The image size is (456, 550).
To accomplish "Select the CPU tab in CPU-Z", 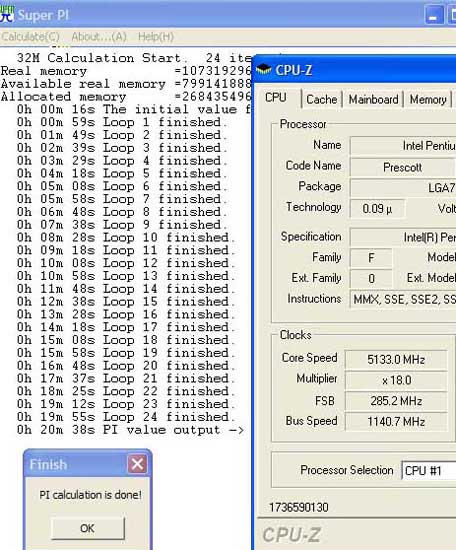I will 276,98.
